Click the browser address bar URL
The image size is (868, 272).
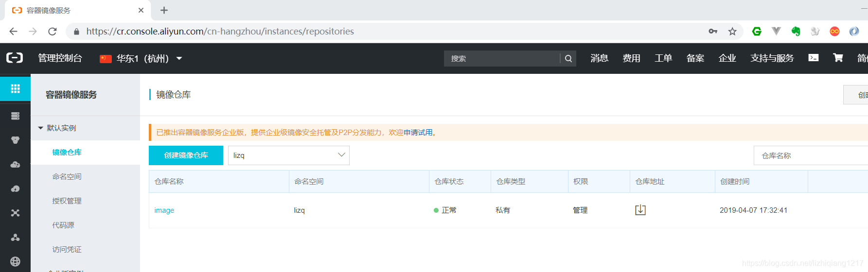[220, 32]
